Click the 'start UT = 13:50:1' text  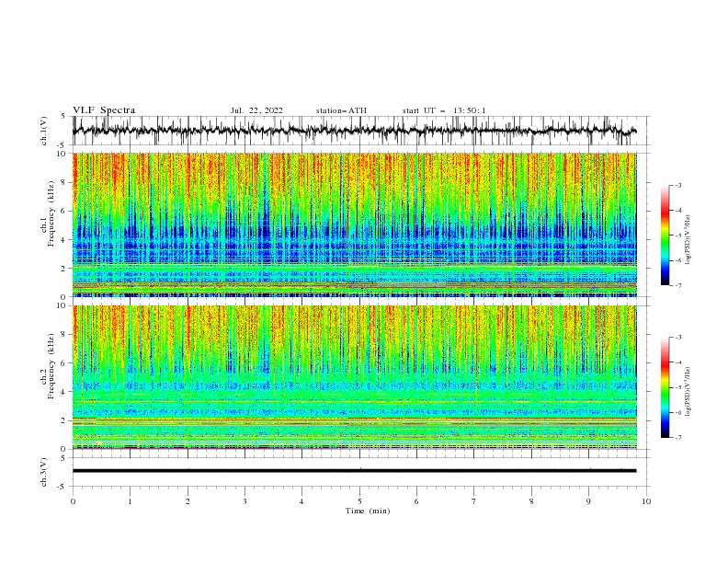pos(444,110)
